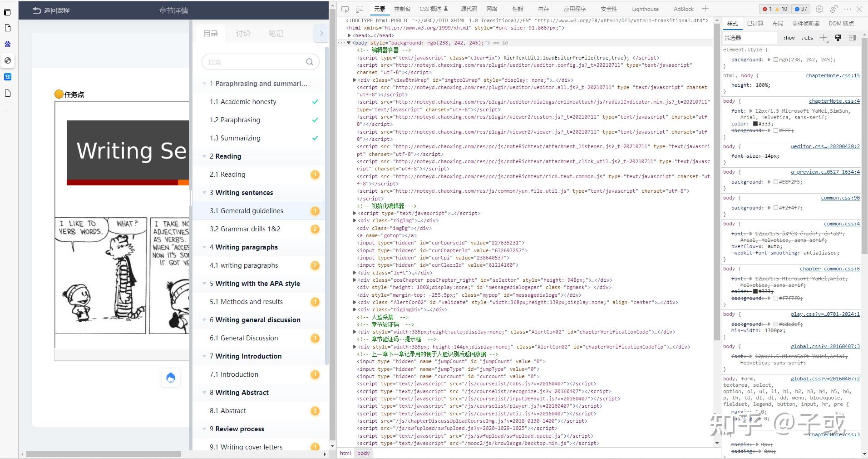
Task: Click the red error count indicator
Action: pyautogui.click(x=767, y=9)
